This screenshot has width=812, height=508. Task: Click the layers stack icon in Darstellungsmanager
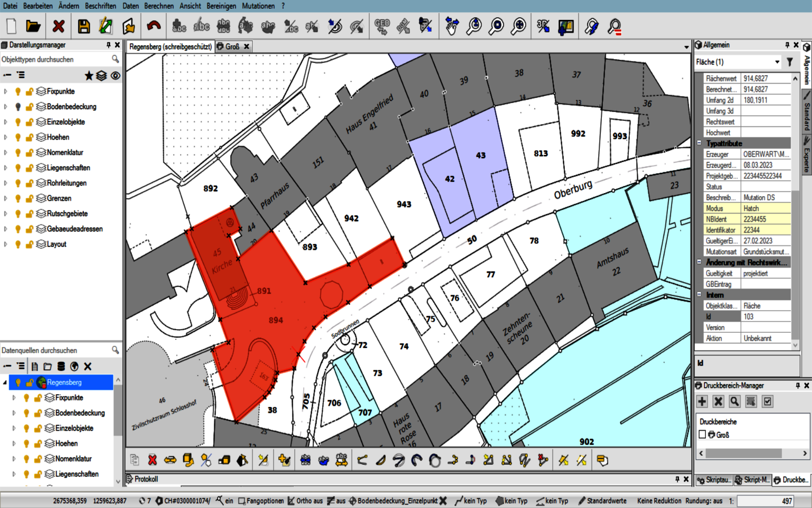[x=101, y=76]
